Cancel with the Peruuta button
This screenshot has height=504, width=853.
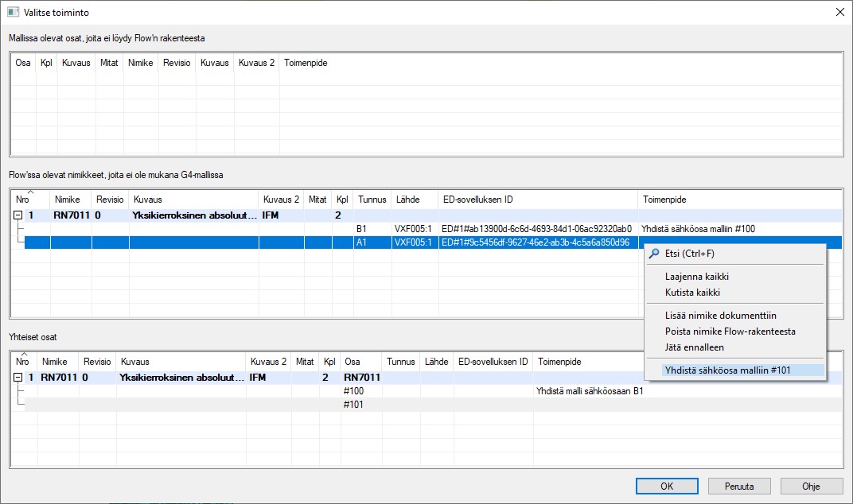click(740, 486)
